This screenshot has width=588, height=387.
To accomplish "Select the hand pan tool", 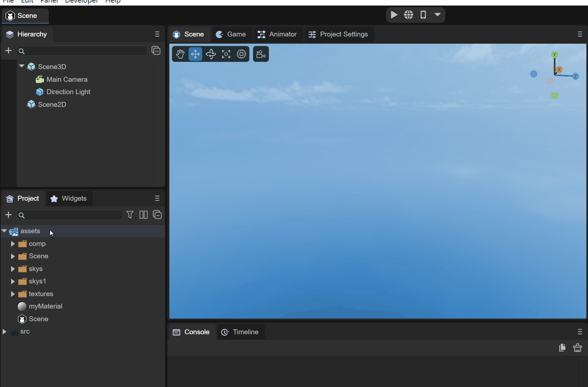I will point(180,54).
